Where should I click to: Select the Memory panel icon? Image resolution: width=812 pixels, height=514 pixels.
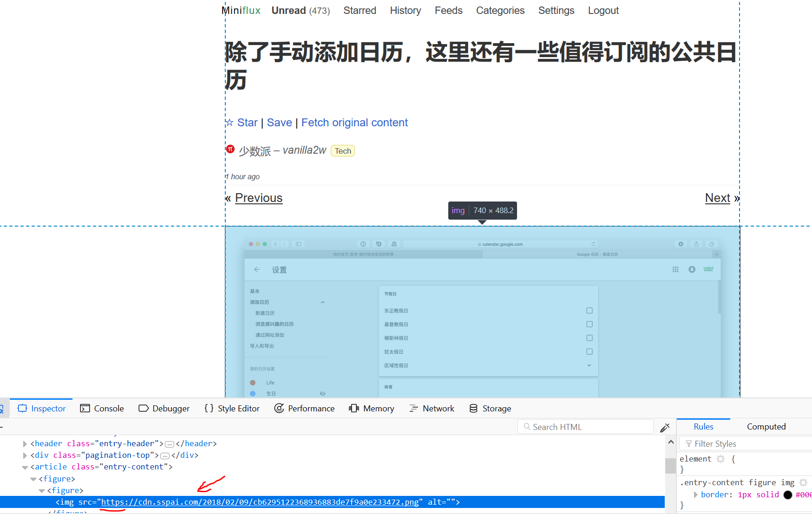pos(353,408)
